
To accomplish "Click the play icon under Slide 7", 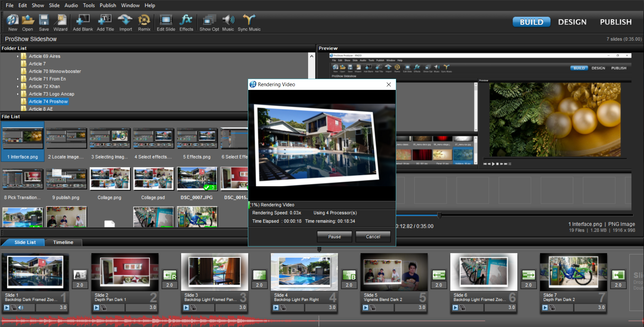I will [x=545, y=308].
